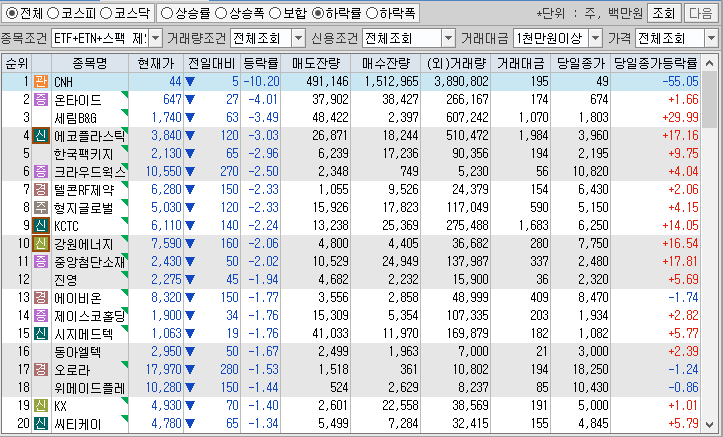Click the green corner marker on 진영
Screen dimensions: 723x437
point(125,274)
